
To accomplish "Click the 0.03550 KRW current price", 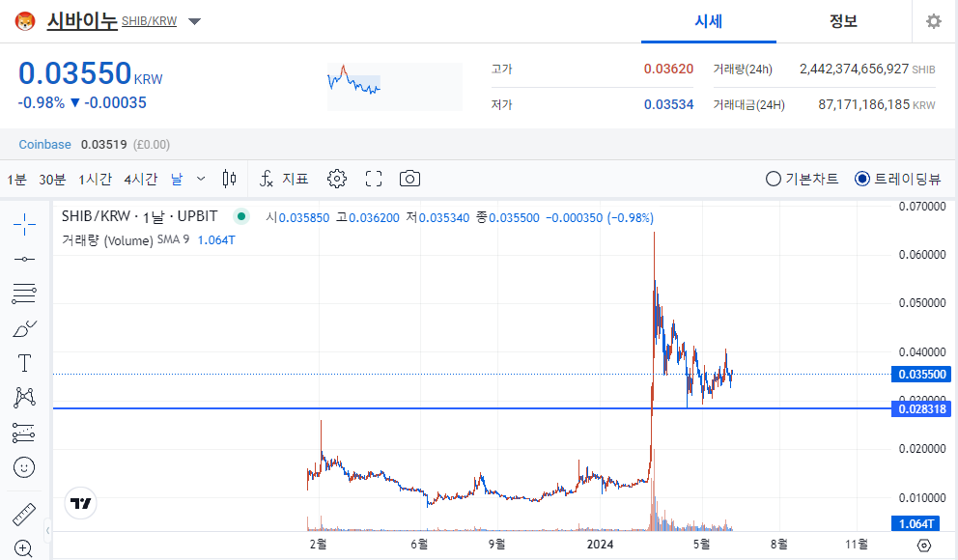I will [91, 73].
